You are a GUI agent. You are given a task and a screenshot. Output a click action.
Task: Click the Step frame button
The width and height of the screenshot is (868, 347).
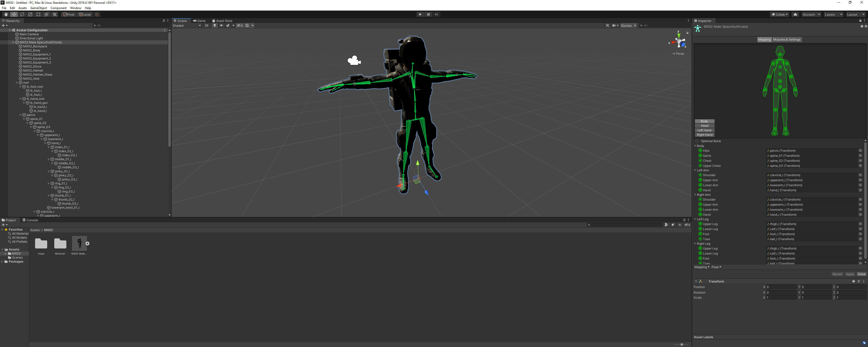[x=436, y=14]
